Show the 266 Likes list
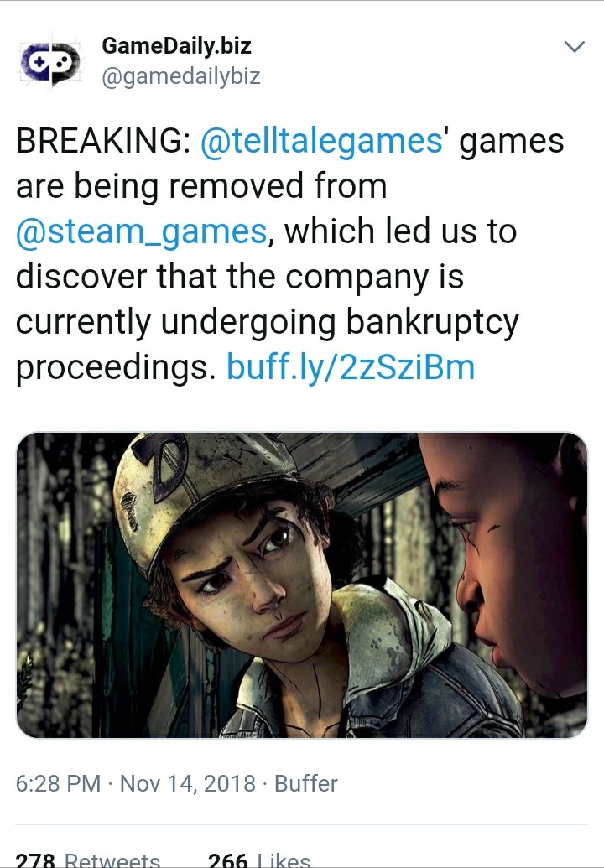 pyautogui.click(x=259, y=860)
